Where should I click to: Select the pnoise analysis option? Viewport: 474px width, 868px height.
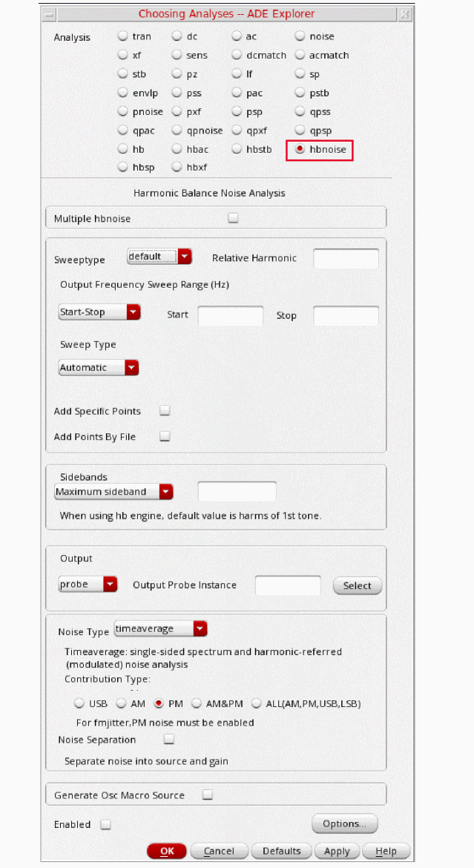click(x=123, y=112)
